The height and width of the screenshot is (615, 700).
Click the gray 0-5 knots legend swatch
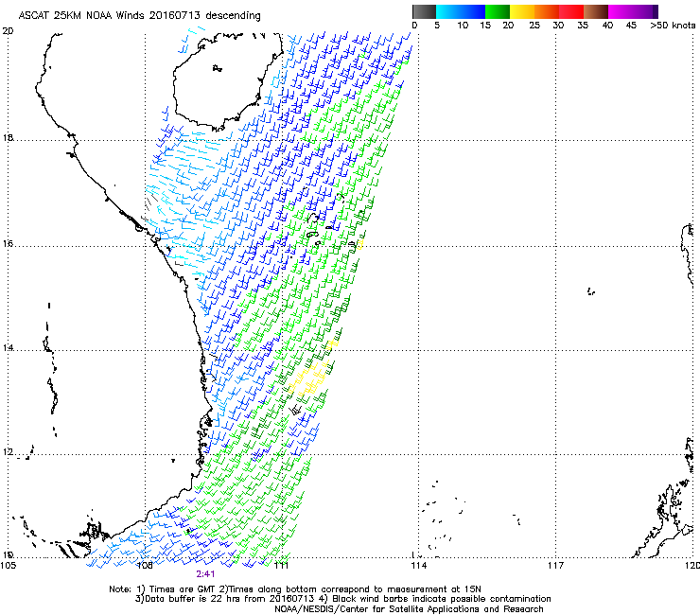pyautogui.click(x=424, y=11)
